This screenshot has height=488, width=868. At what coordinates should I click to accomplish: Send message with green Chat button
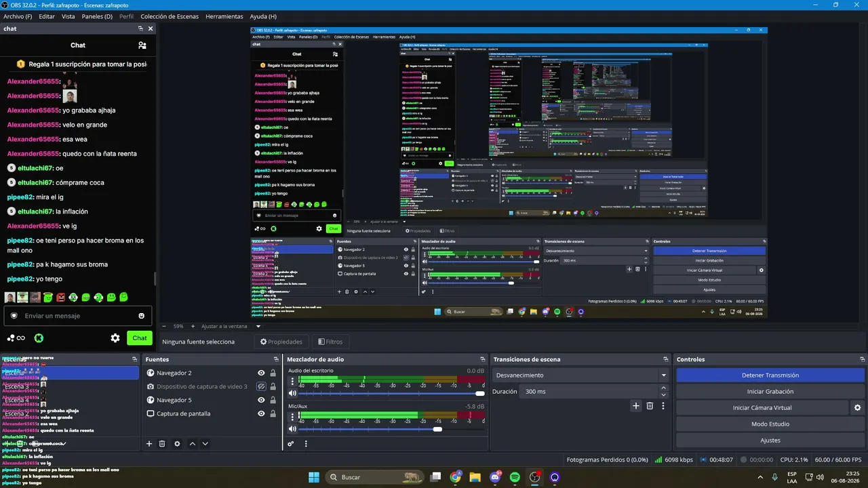(140, 338)
